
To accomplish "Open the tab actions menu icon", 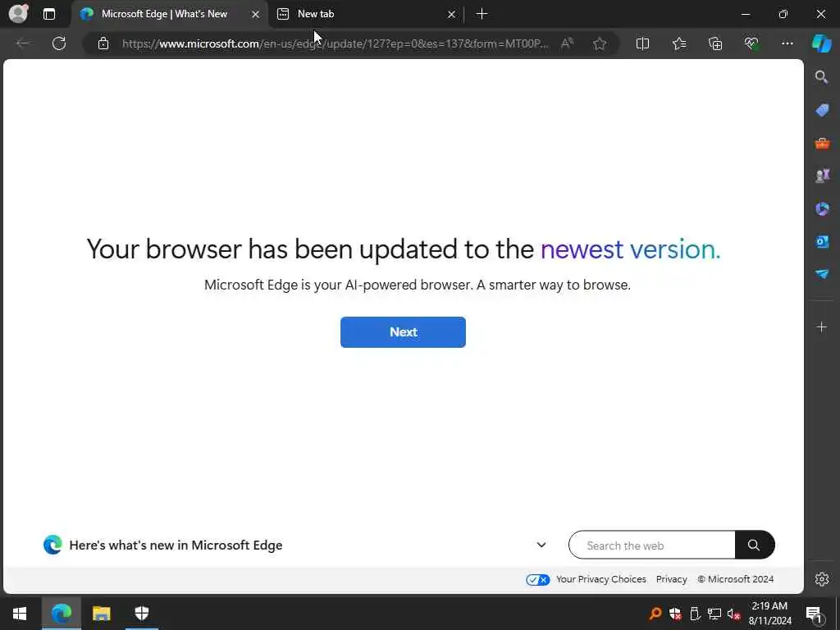I will [48, 14].
